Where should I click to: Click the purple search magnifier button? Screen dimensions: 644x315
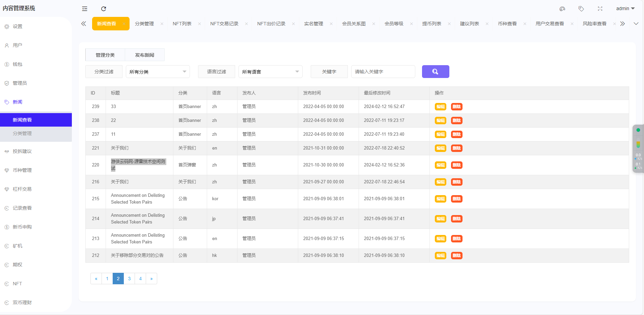pos(436,72)
